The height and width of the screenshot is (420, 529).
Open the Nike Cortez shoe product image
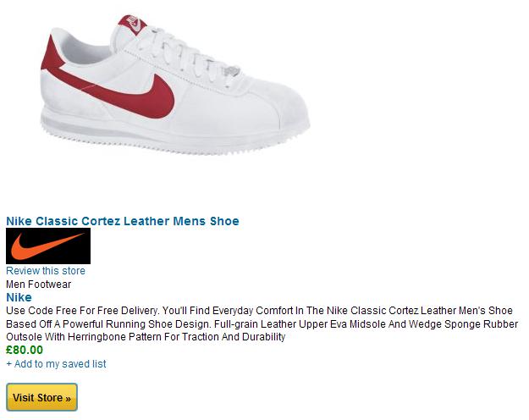coord(175,85)
